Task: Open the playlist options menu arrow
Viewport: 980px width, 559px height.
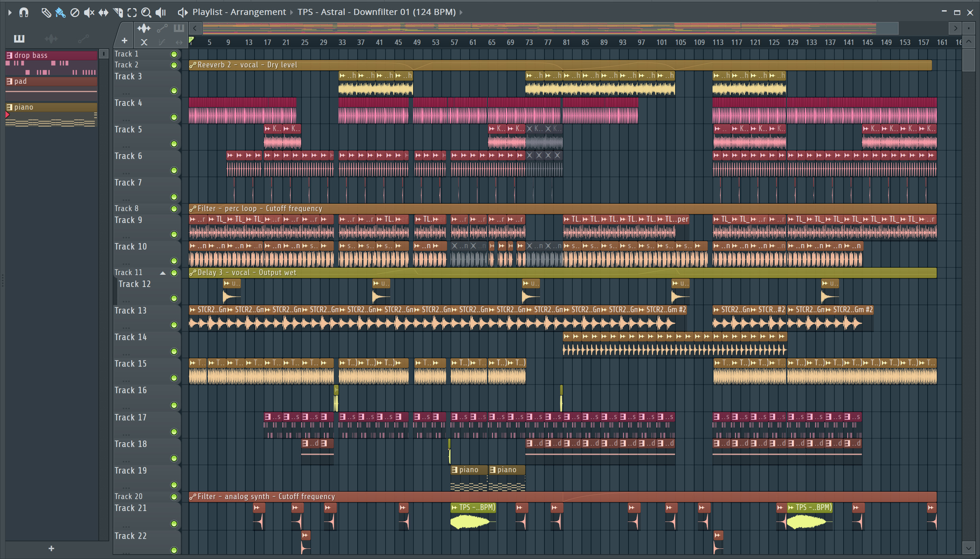Action: 10,13
